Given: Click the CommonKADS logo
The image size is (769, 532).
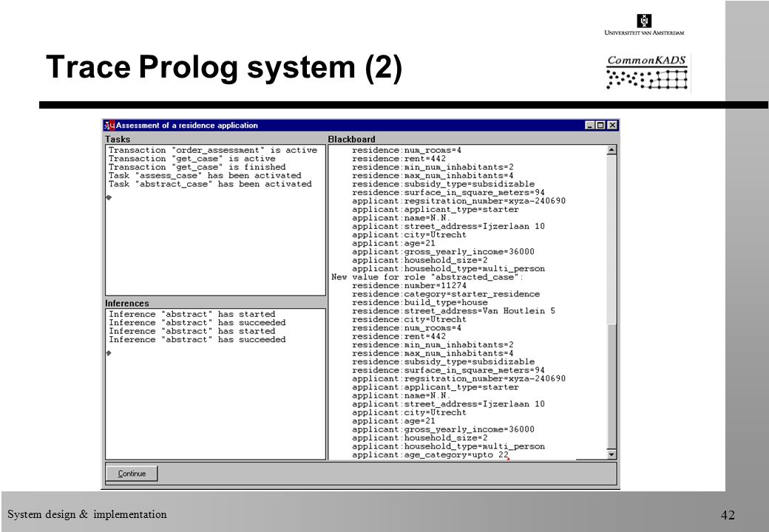Looking at the screenshot, I should (x=646, y=72).
